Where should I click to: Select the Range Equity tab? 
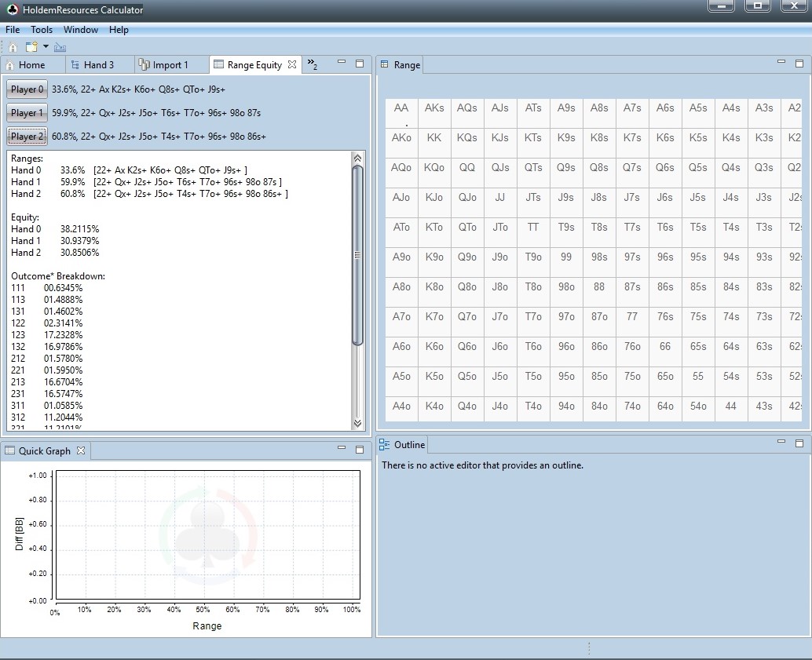(x=254, y=64)
